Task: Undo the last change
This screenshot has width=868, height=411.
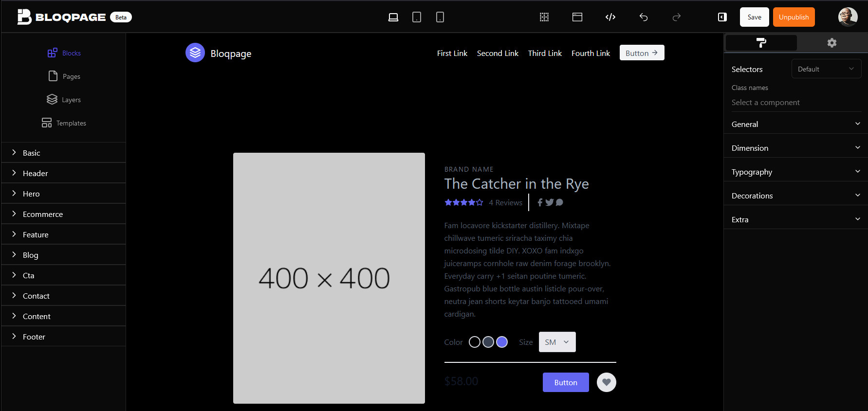Action: [x=644, y=18]
